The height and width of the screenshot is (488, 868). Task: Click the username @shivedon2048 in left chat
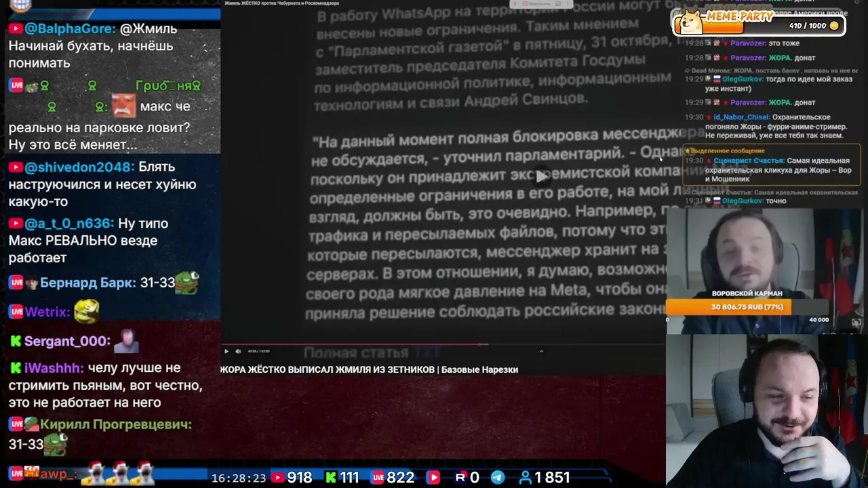point(79,167)
